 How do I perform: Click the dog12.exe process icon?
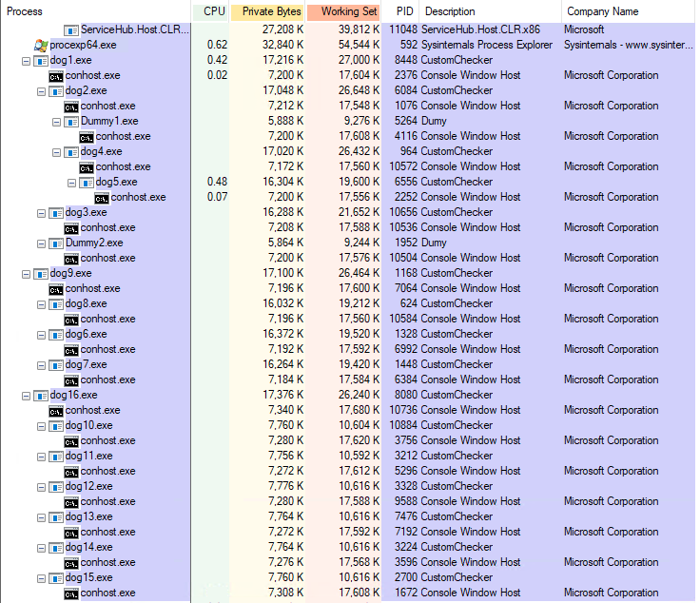[56, 487]
